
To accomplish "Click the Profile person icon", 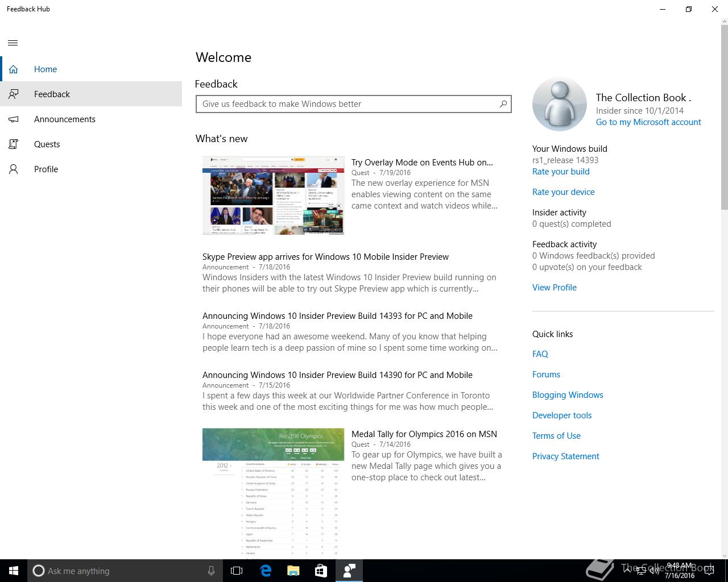I will (13, 169).
